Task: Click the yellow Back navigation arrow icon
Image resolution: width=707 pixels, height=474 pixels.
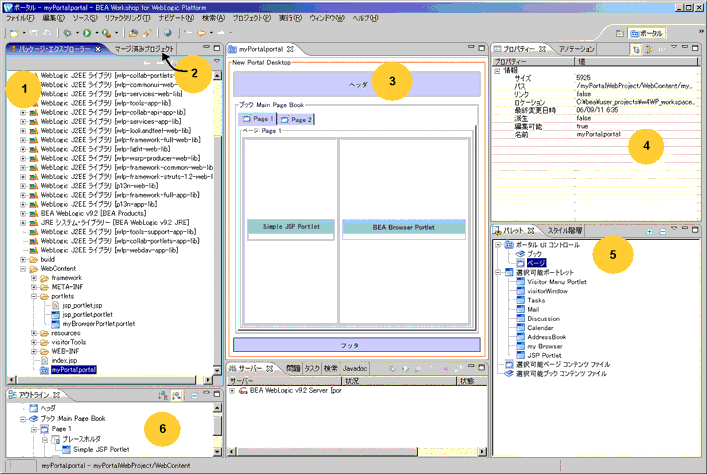Action: click(x=202, y=33)
